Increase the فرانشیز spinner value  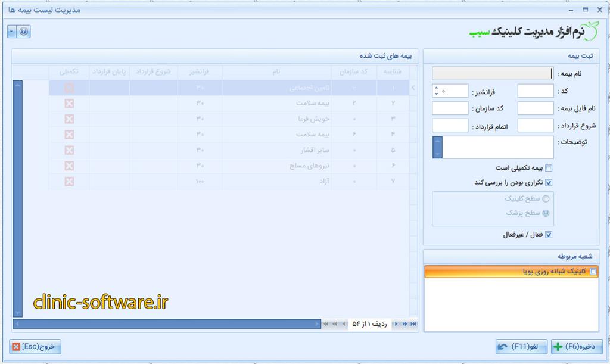tap(436, 88)
